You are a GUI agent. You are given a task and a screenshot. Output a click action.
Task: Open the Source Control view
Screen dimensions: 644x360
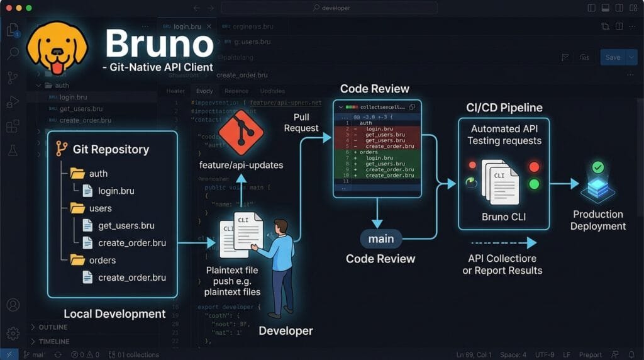pyautogui.click(x=13, y=77)
